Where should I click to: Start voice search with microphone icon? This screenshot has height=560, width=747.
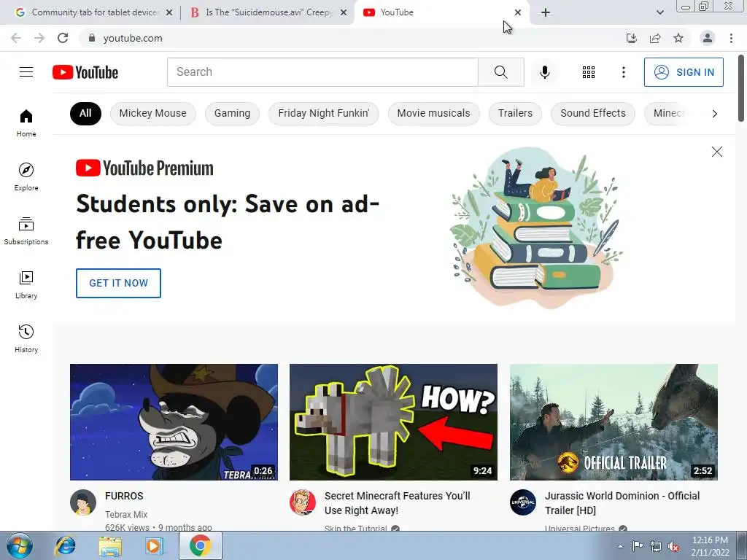click(x=544, y=72)
